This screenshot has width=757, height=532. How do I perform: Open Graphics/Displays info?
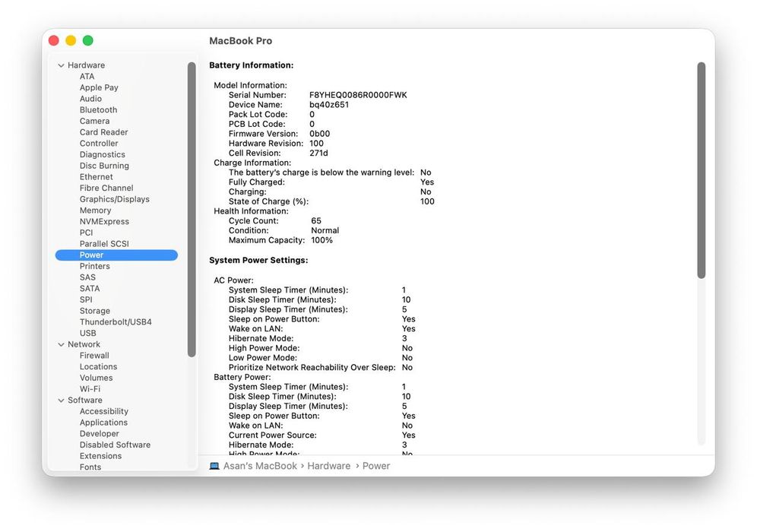[x=115, y=199]
